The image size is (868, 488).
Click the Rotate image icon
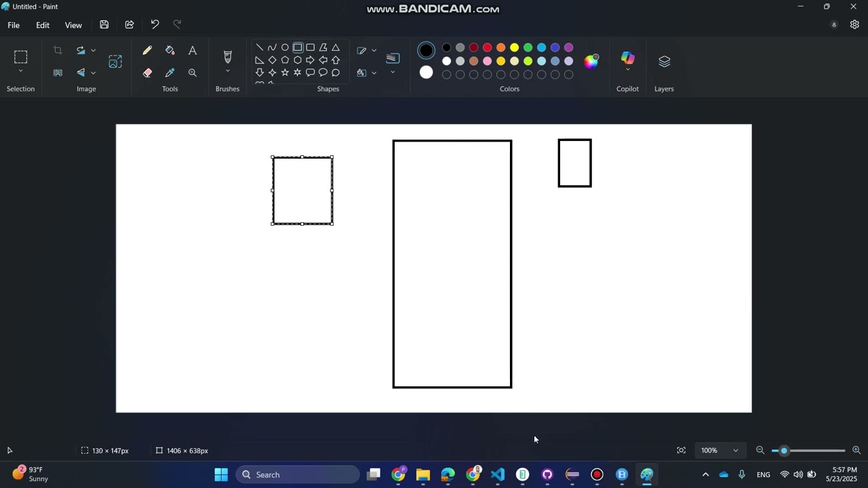click(81, 50)
